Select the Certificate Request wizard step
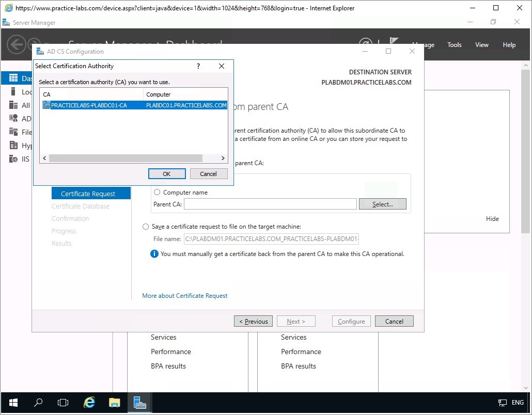 click(x=91, y=193)
